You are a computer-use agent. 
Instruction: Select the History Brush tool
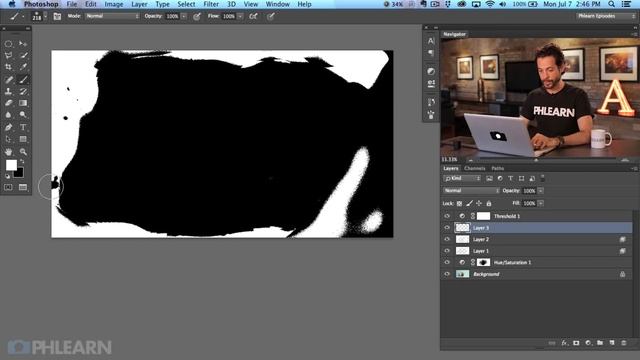pyautogui.click(x=23, y=91)
